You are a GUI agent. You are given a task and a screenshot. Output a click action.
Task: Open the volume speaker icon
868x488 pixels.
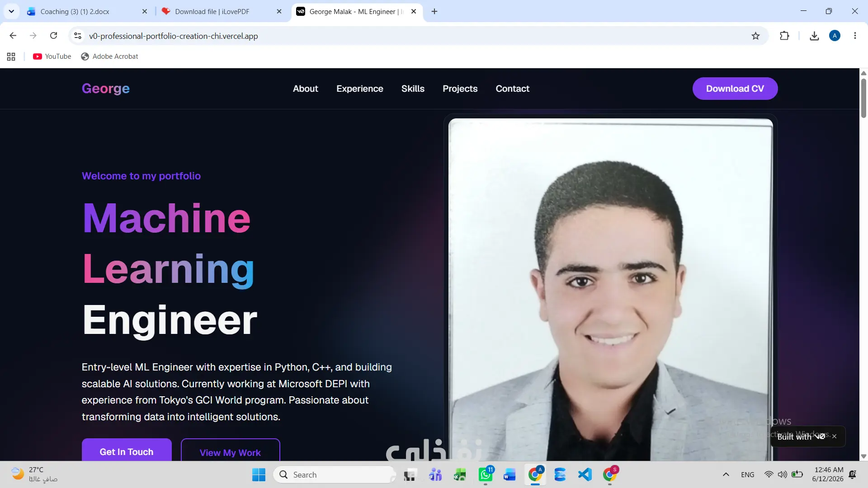coord(783,474)
